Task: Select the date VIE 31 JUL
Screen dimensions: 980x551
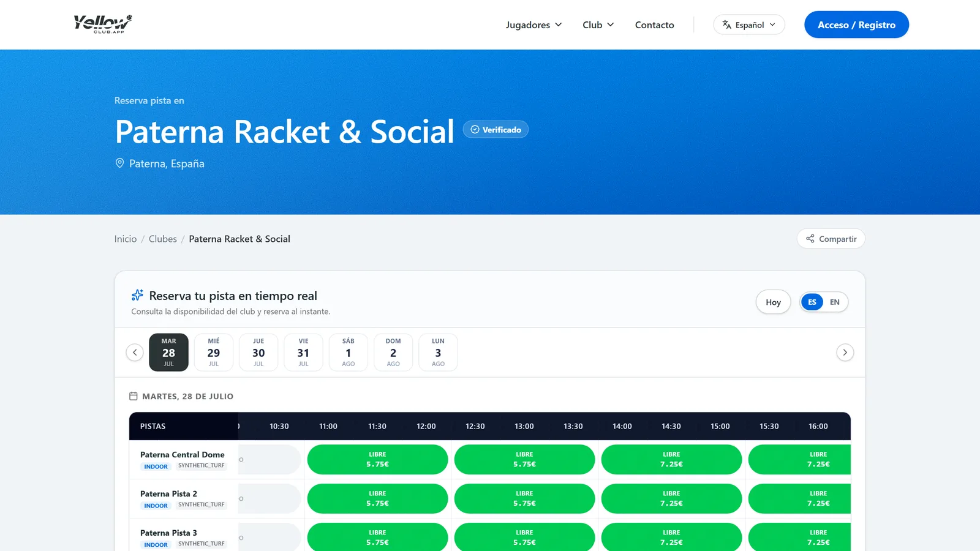Action: coord(303,352)
